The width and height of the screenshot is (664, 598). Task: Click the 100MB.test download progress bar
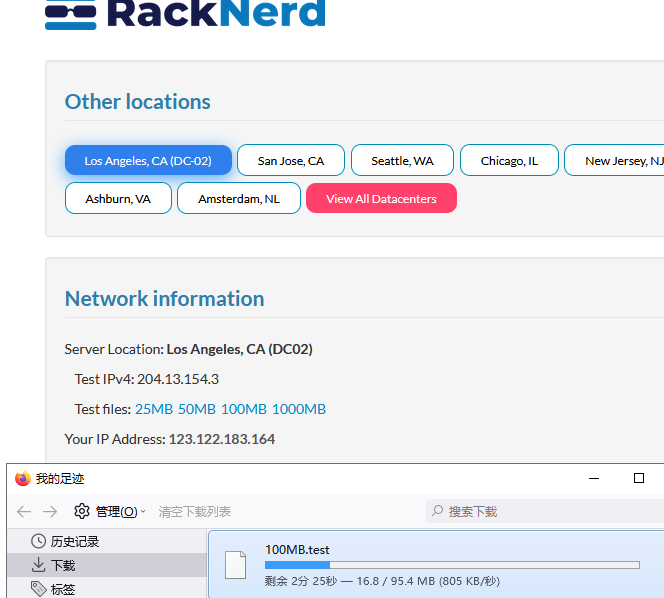tap(452, 565)
